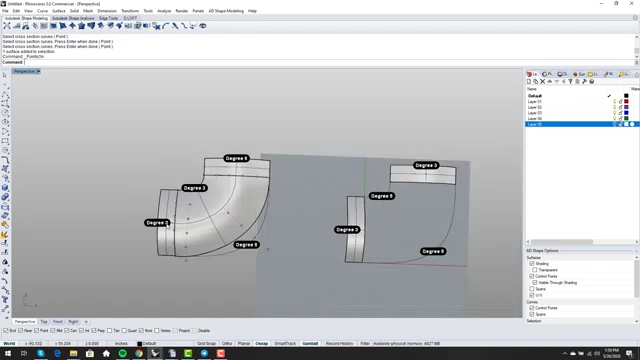Toggle SmartTrack in status bar
The image size is (640, 360).
[x=285, y=344]
